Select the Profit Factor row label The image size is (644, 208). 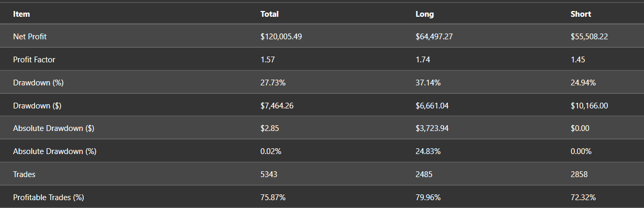34,60
